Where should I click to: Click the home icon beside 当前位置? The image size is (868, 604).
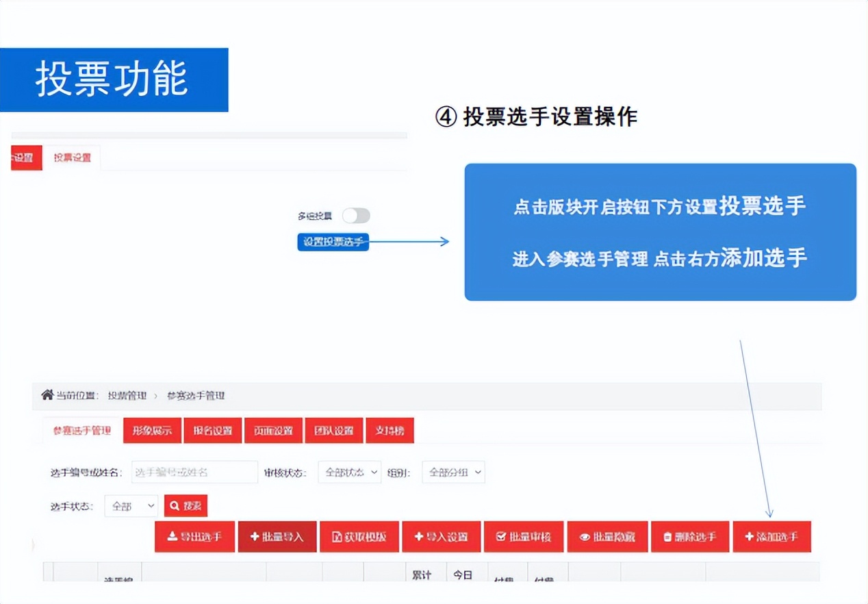click(x=47, y=396)
